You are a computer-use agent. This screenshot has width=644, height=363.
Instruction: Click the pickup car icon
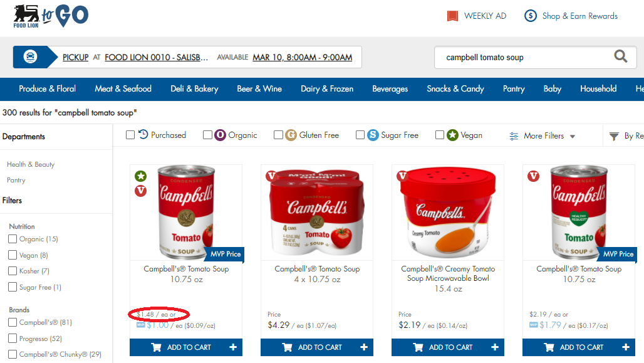click(x=30, y=56)
